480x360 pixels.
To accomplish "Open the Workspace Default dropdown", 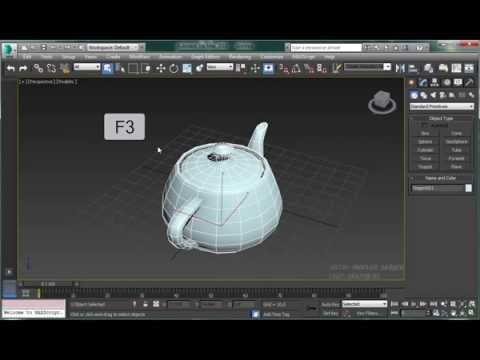I will click(x=114, y=47).
